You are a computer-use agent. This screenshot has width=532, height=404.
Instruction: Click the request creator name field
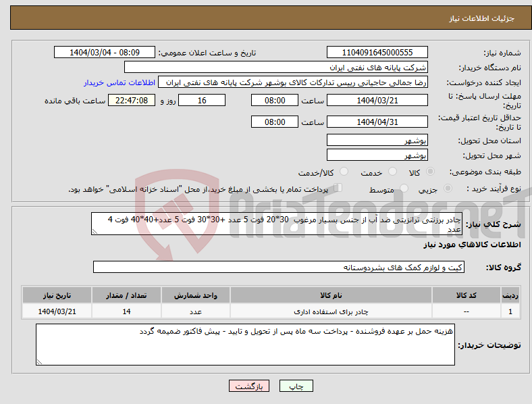click(x=293, y=82)
